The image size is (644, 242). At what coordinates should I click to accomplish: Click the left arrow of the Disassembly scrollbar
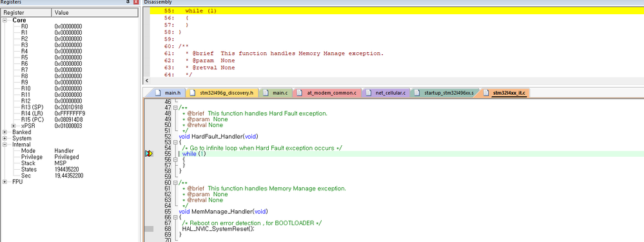pyautogui.click(x=148, y=81)
